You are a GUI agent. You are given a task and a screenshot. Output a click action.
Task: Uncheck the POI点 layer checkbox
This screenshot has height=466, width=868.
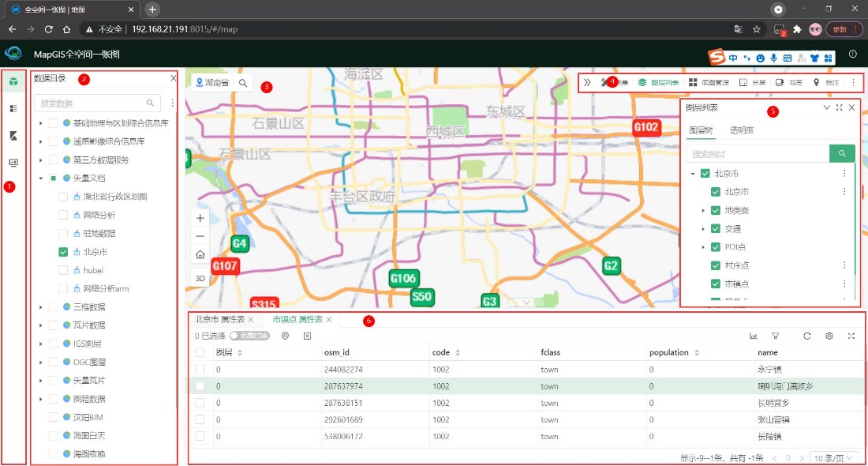click(x=715, y=247)
